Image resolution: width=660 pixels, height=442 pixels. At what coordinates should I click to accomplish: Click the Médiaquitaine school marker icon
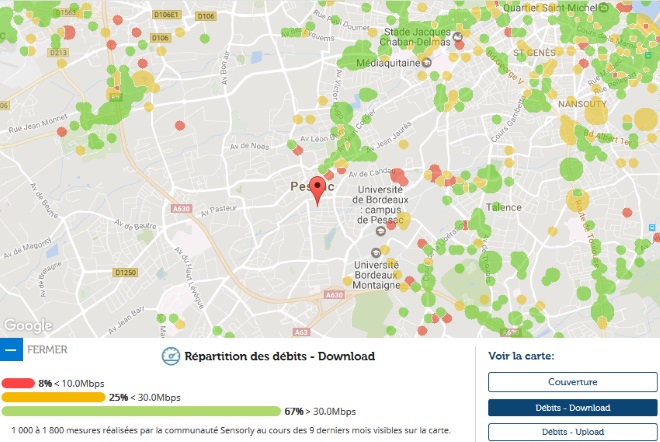426,63
